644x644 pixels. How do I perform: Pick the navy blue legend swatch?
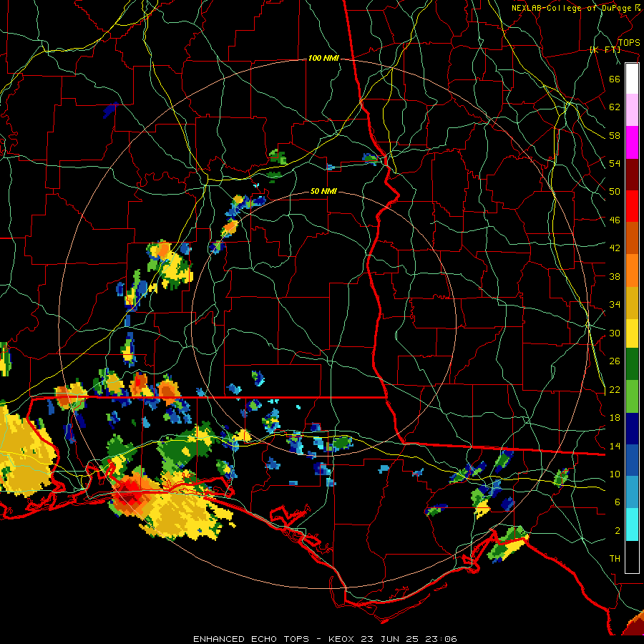pyautogui.click(x=632, y=429)
